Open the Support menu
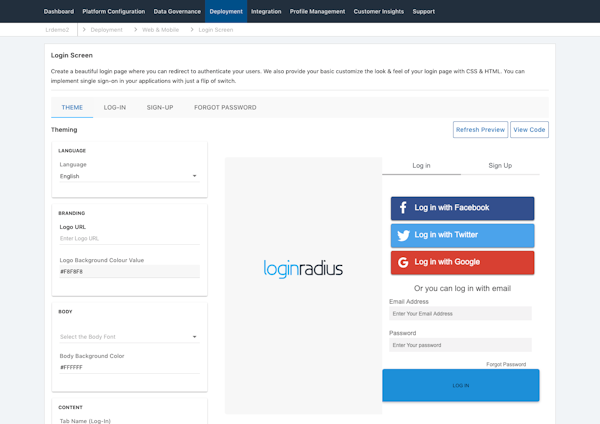600x424 pixels. (x=424, y=11)
